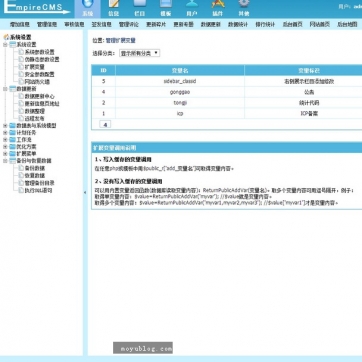The width and height of the screenshot is (362, 362).
Task: Expand the 工作流 tree node
Action: (5, 140)
